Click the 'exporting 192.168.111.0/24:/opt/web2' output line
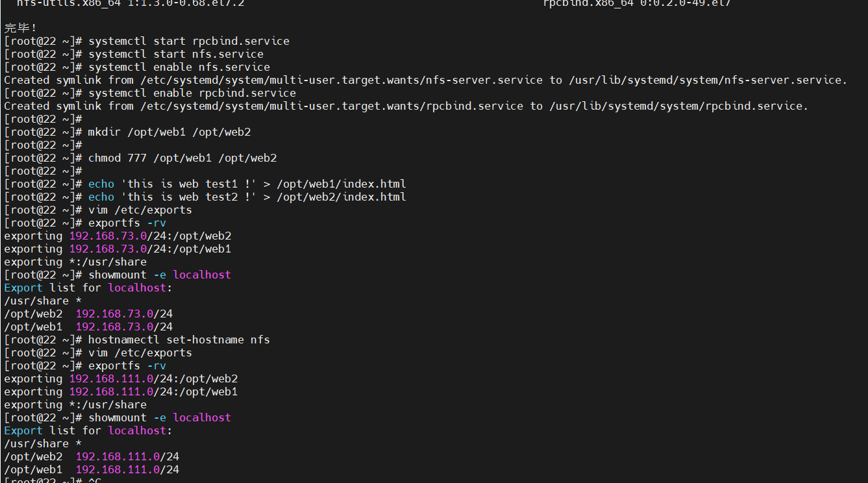 point(121,378)
